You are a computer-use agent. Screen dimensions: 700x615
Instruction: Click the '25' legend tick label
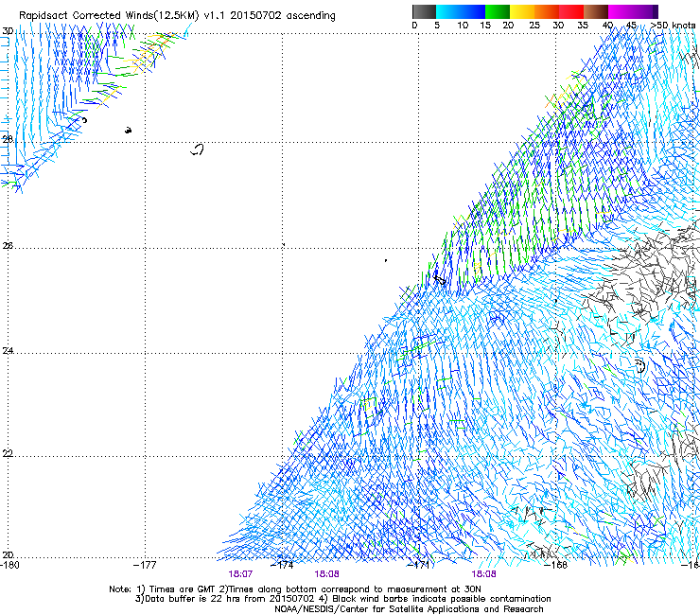coord(534,26)
